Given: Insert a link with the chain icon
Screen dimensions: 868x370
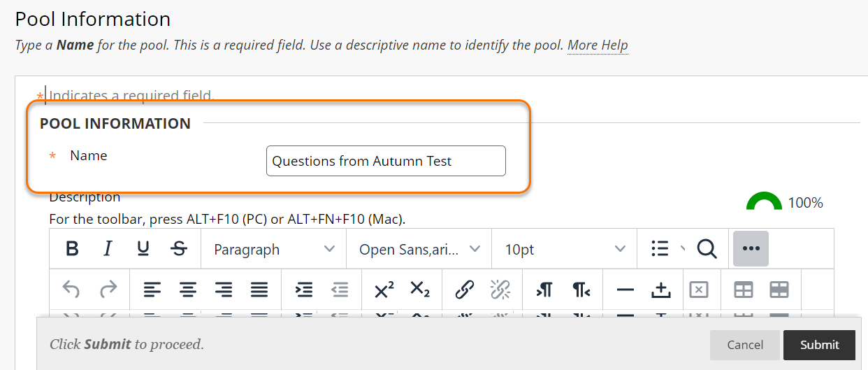Looking at the screenshot, I should pyautogui.click(x=465, y=290).
